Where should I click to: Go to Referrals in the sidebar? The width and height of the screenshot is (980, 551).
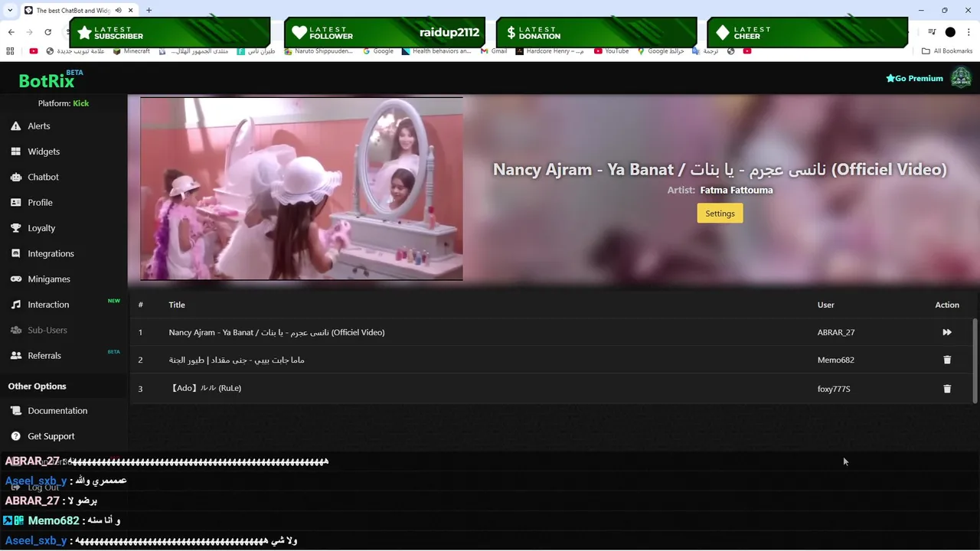point(44,356)
